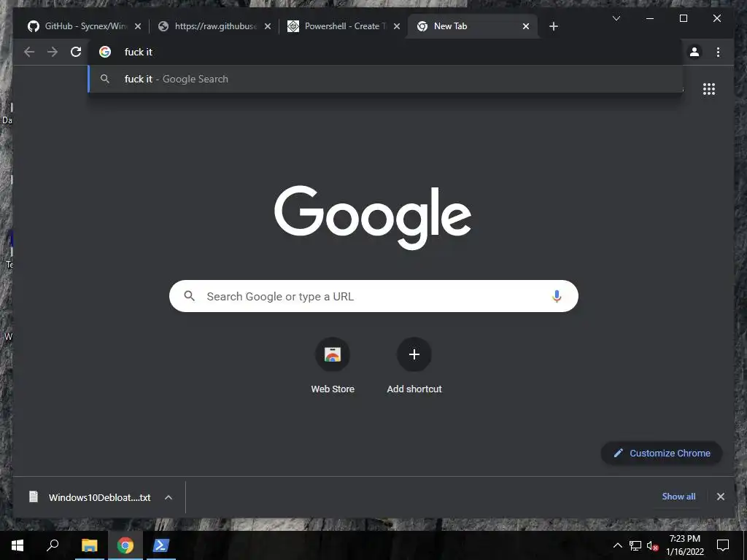Screen dimensions: 747x560
Task: Open File Explorer from the taskbar
Action: click(89, 545)
